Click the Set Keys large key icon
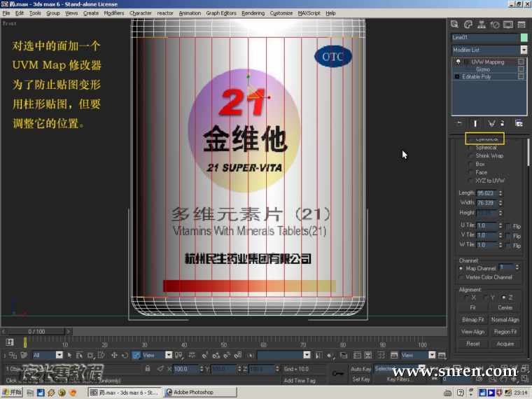The image size is (532, 399). 337,374
